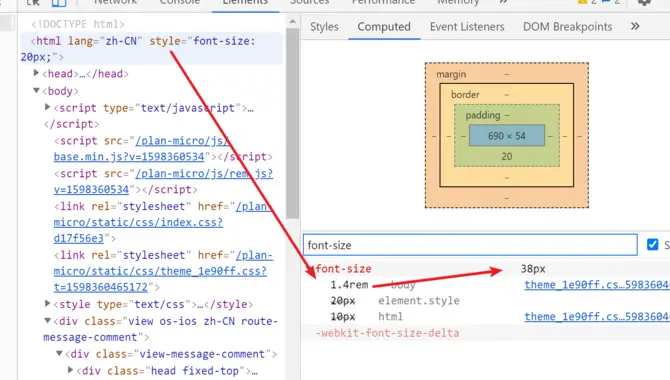Expand the head element node
The height and width of the screenshot is (380, 670).
tap(36, 73)
